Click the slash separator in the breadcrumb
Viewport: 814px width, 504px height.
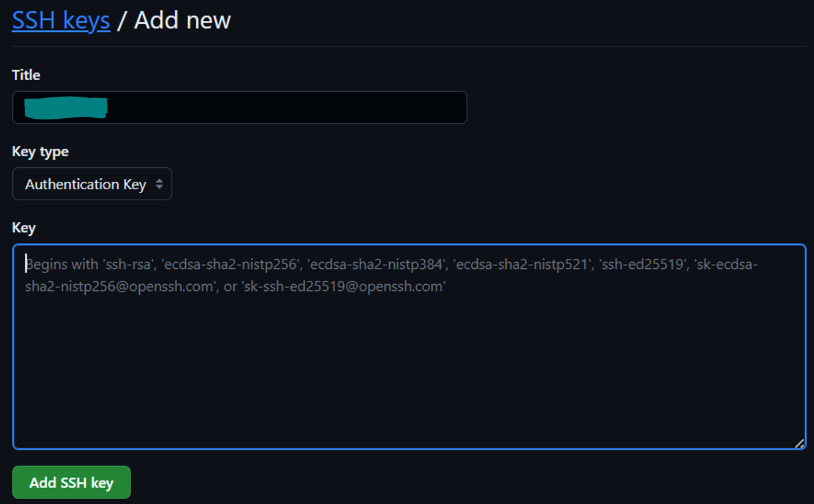[122, 21]
